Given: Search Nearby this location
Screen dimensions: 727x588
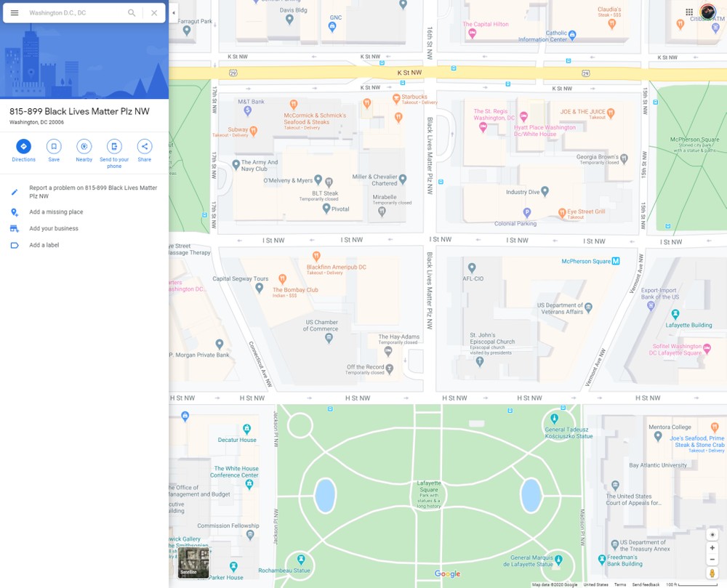Looking at the screenshot, I should (x=84, y=147).
